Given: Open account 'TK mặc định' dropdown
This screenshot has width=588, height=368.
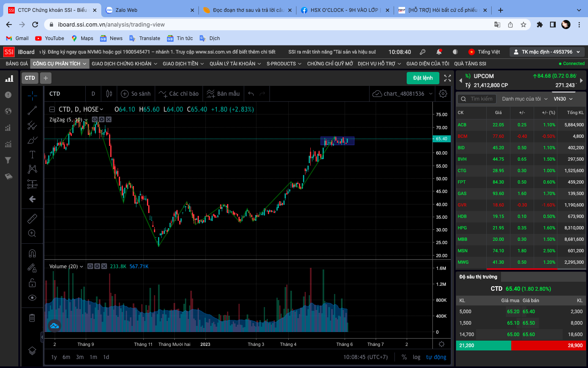Looking at the screenshot, I should pos(547,52).
